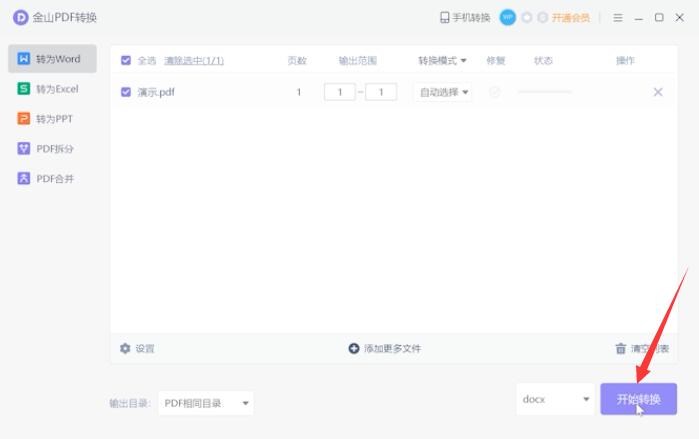Click the 状态 column header
Screen dimensions: 699x439
[x=543, y=60]
